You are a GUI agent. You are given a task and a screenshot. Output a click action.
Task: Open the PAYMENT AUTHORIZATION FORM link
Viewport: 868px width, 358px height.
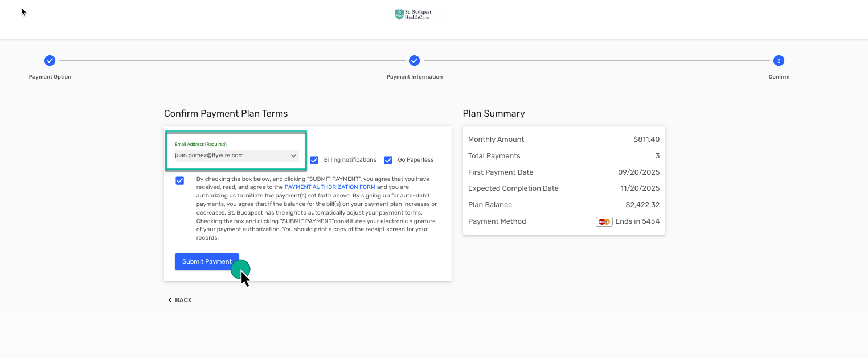coord(330,187)
